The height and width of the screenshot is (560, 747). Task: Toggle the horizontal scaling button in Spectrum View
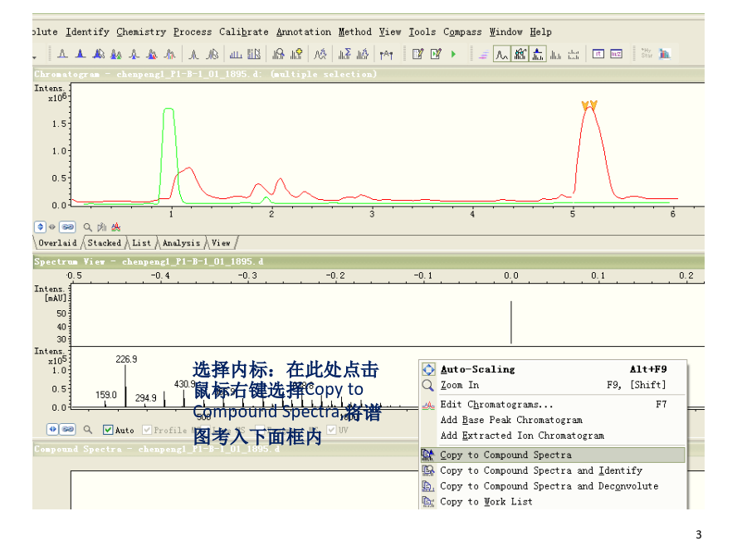[52, 429]
